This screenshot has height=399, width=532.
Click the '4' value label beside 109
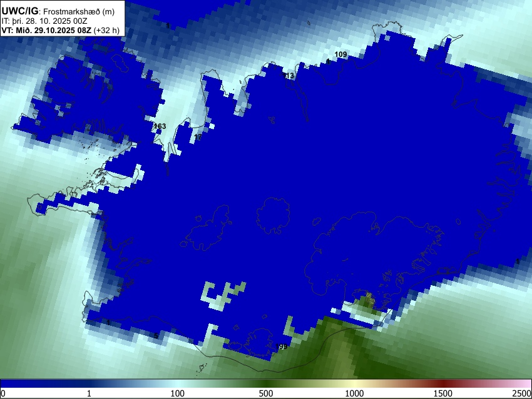tap(328, 62)
